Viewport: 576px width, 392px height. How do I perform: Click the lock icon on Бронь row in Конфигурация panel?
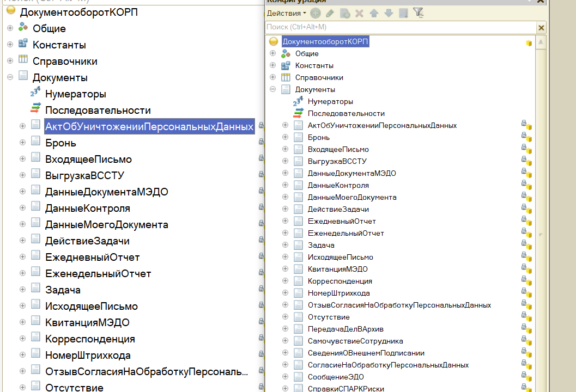524,135
